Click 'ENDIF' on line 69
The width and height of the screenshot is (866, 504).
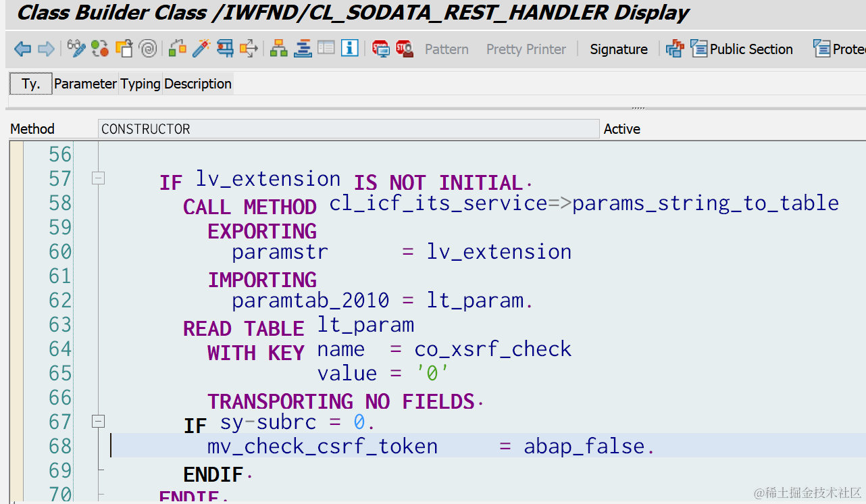coord(213,475)
